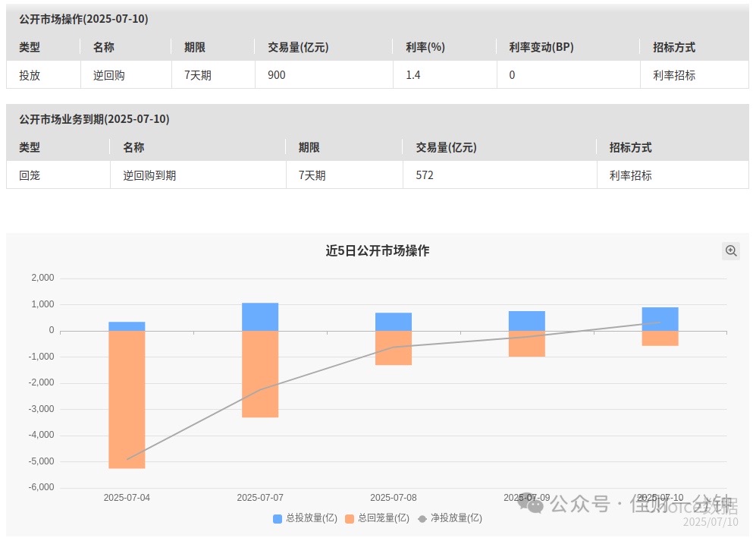Click the 投放 type cell
Image resolution: width=756 pixels, height=538 pixels.
click(x=30, y=75)
